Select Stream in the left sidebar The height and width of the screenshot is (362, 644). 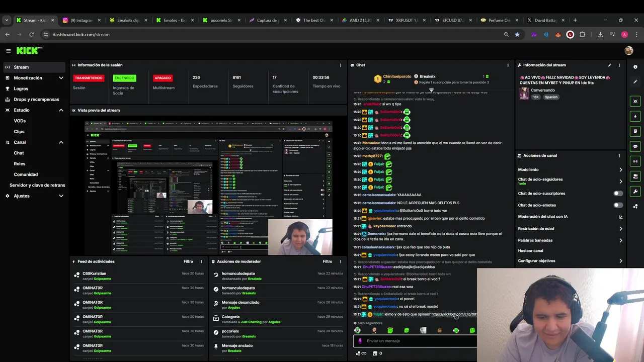(34, 67)
